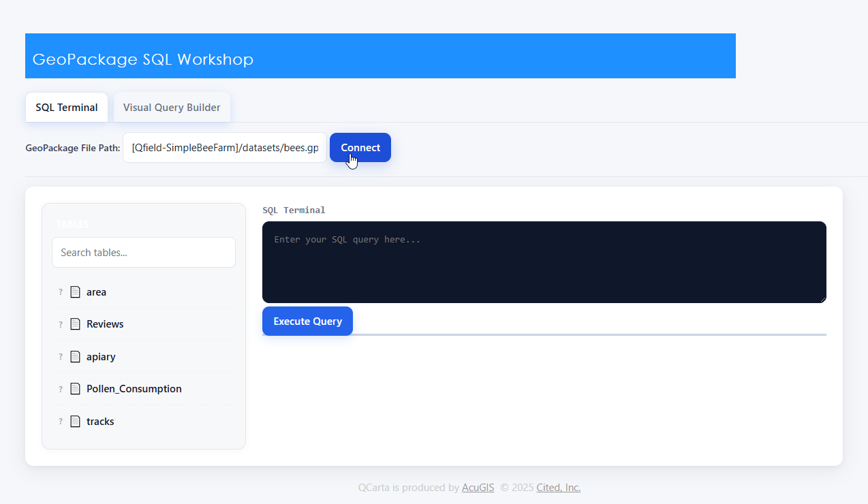Select the tracks table name
This screenshot has height=504, width=868.
100,422
